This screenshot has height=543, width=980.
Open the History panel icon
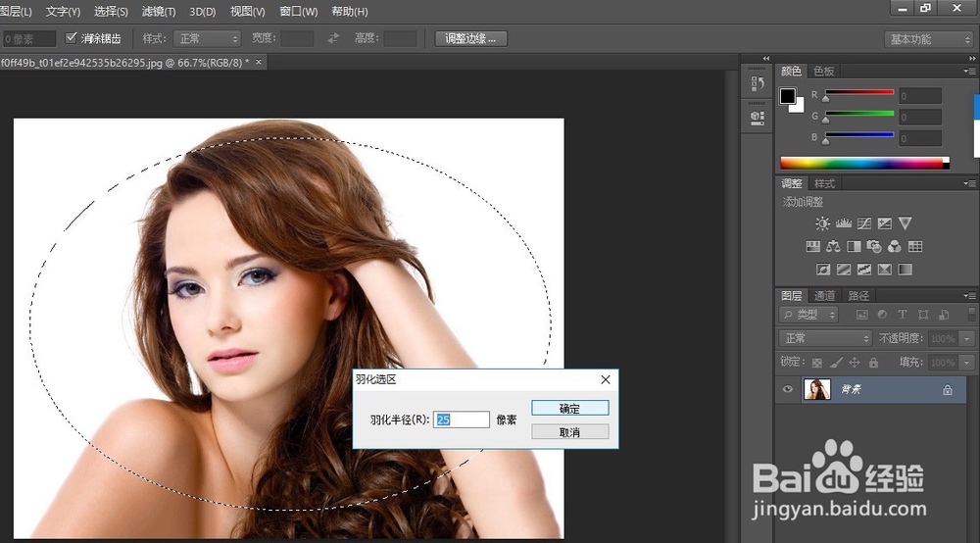click(x=758, y=83)
